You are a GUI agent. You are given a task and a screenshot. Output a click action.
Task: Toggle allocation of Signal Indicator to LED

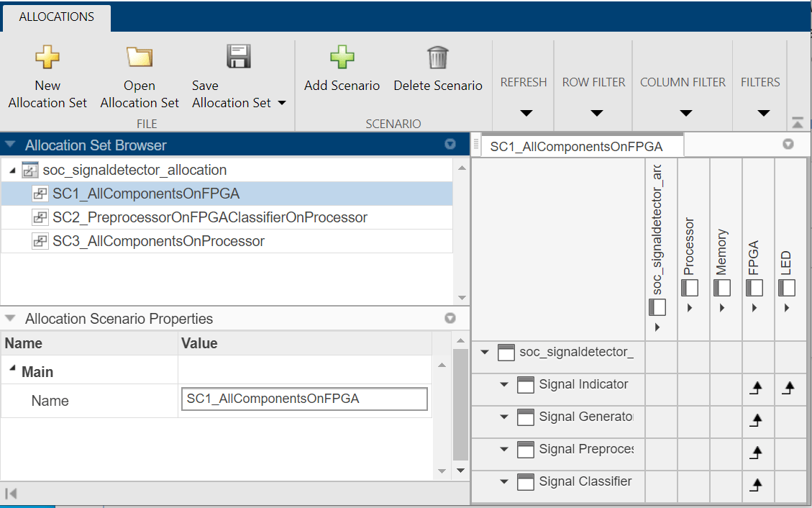(x=787, y=389)
